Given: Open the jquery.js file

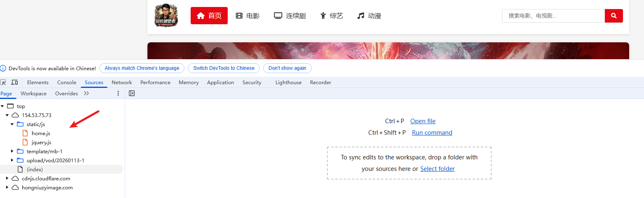Looking at the screenshot, I should [41, 142].
